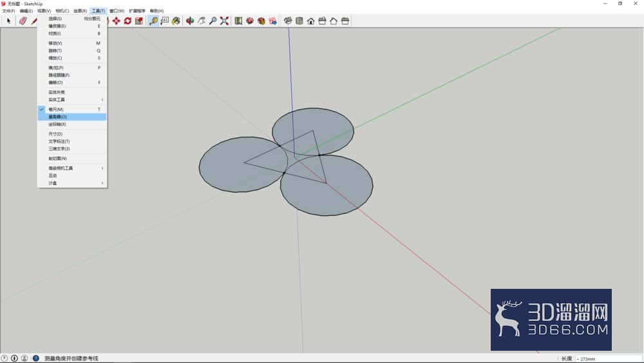Pick the pink Eraser tool icon
The width and height of the screenshot is (644, 363).
(23, 21)
